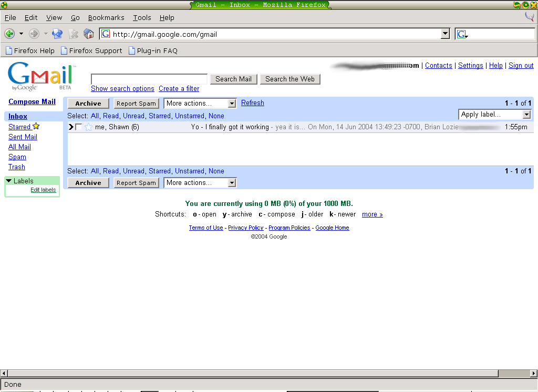Image resolution: width=538 pixels, height=392 pixels.
Task: Click the Gmail logo
Action: click(42, 76)
